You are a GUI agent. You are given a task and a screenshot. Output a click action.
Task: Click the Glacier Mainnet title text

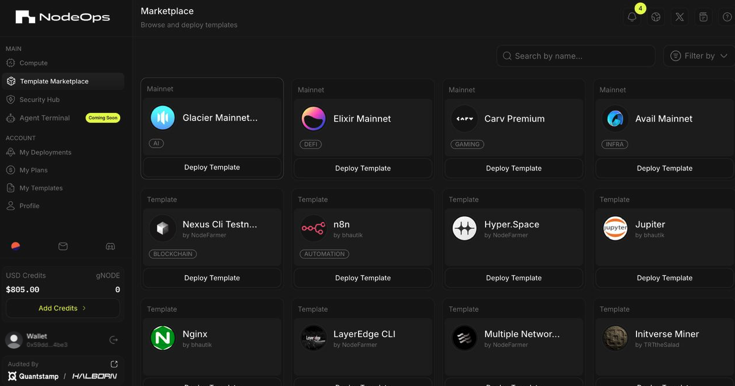[x=220, y=118]
